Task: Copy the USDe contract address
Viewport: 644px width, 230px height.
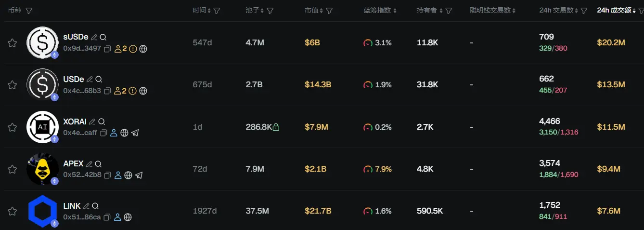Action: [x=107, y=91]
